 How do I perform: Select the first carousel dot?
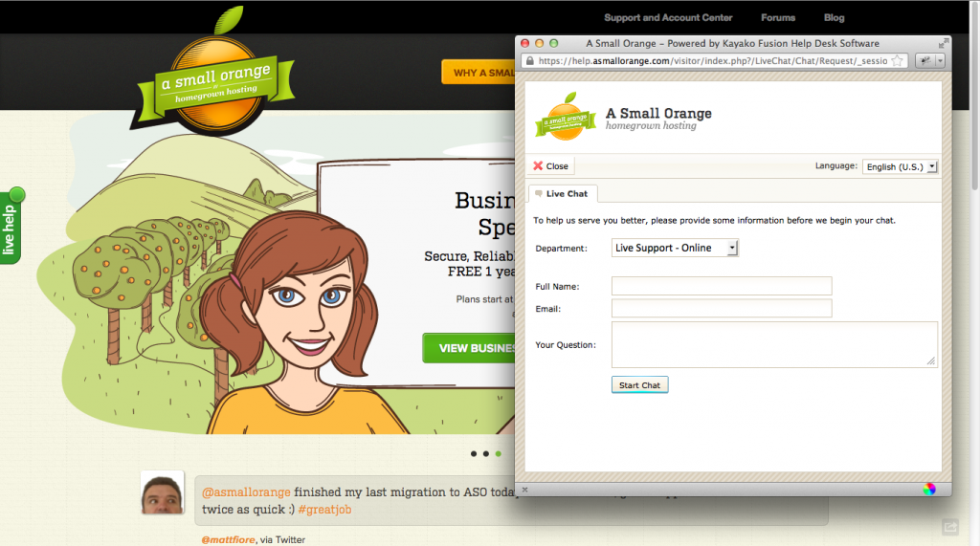474,453
